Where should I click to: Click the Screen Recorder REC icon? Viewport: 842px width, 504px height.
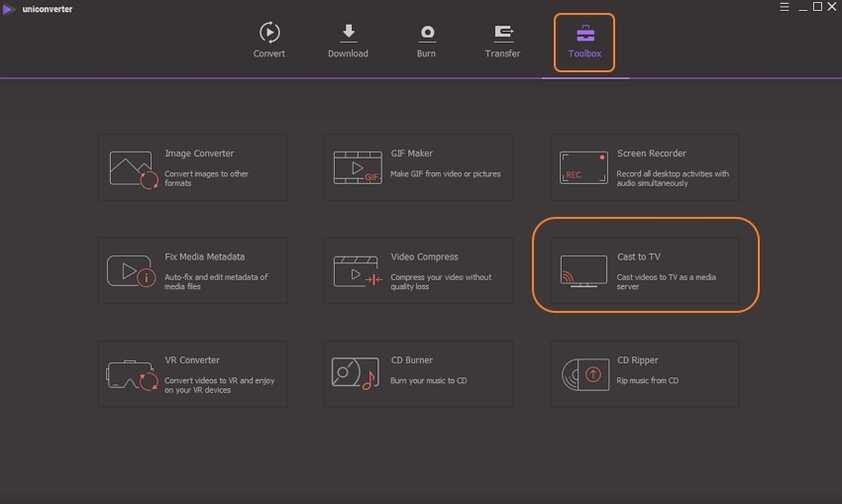click(x=584, y=168)
